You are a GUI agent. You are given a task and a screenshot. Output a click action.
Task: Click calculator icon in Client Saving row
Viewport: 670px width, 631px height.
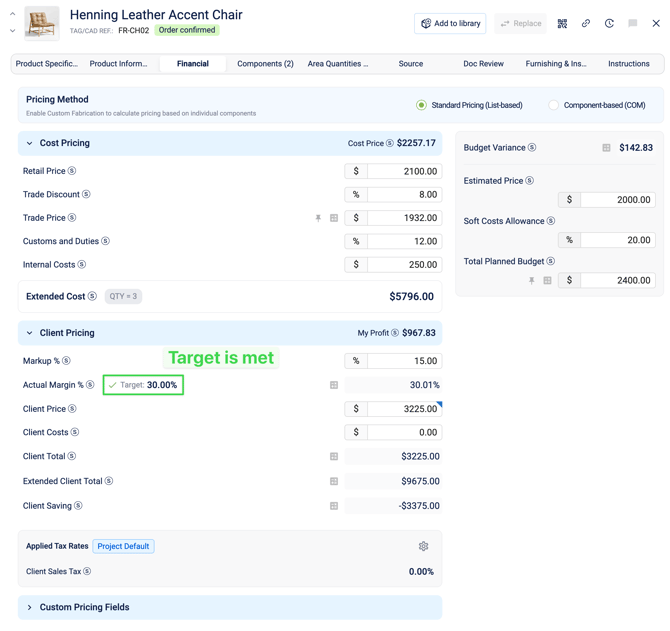click(x=334, y=506)
